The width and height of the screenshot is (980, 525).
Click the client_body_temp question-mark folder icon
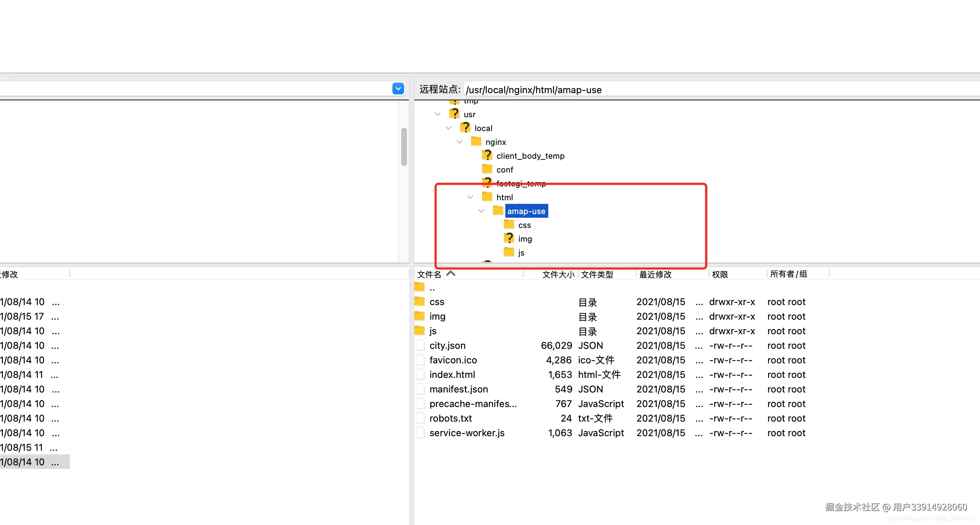tap(487, 155)
